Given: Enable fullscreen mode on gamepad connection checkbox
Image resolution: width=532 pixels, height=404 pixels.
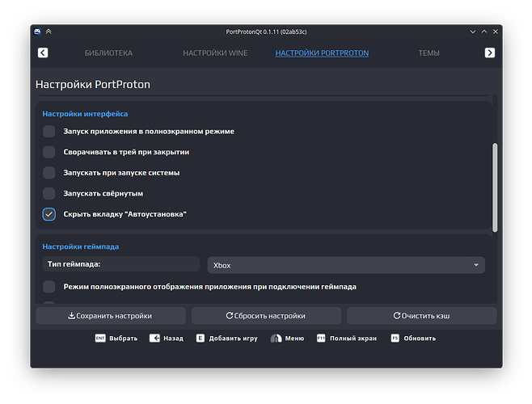Looking at the screenshot, I should click(x=49, y=287).
